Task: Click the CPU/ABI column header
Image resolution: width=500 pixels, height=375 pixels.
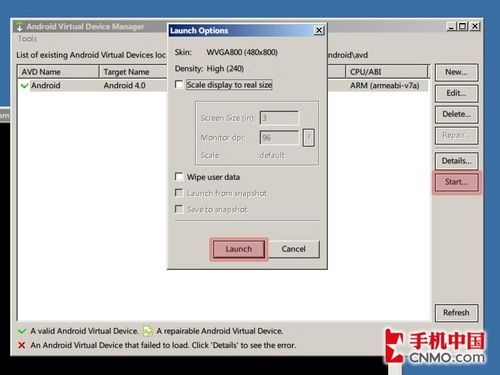Action: [387, 72]
